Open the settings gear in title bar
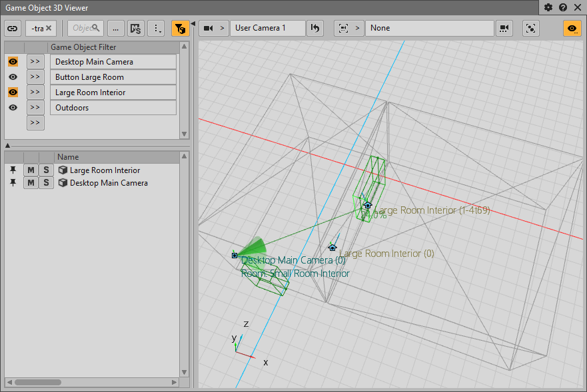Viewport: 587px width, 392px height. (548, 7)
